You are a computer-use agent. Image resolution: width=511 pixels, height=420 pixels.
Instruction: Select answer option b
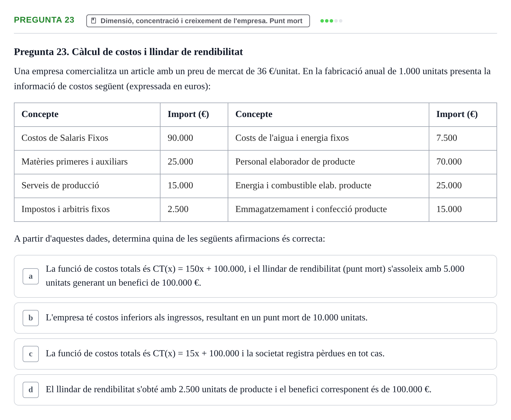click(256, 318)
